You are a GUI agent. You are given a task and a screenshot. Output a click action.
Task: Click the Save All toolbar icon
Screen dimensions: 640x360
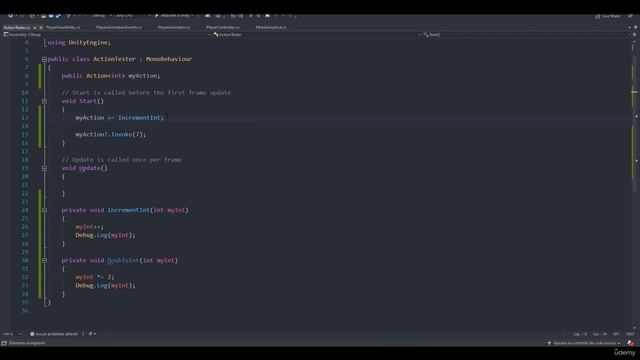tap(58, 16)
